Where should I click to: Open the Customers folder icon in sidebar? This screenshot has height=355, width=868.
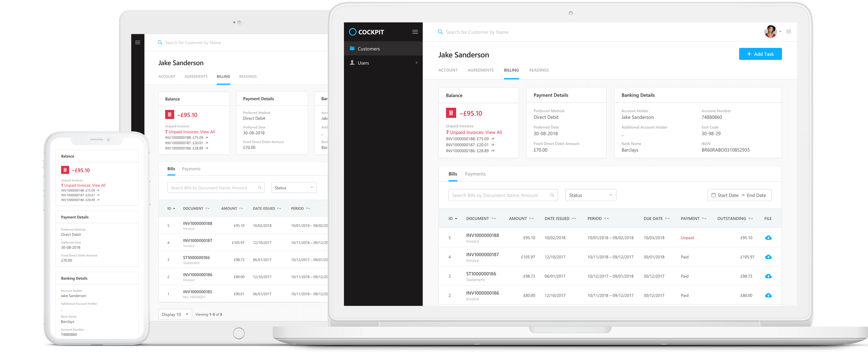coord(352,48)
